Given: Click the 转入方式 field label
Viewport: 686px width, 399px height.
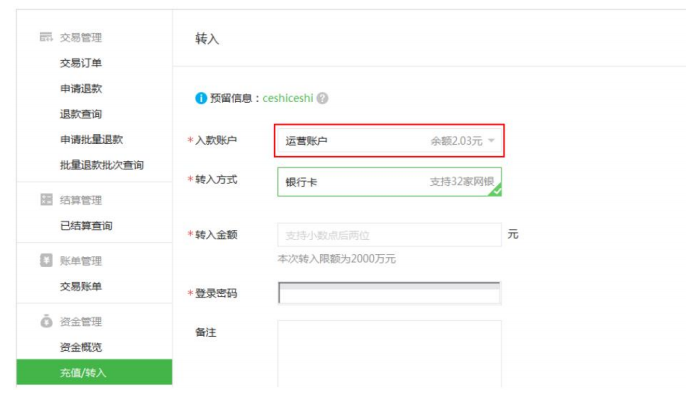Looking at the screenshot, I should tap(216, 179).
